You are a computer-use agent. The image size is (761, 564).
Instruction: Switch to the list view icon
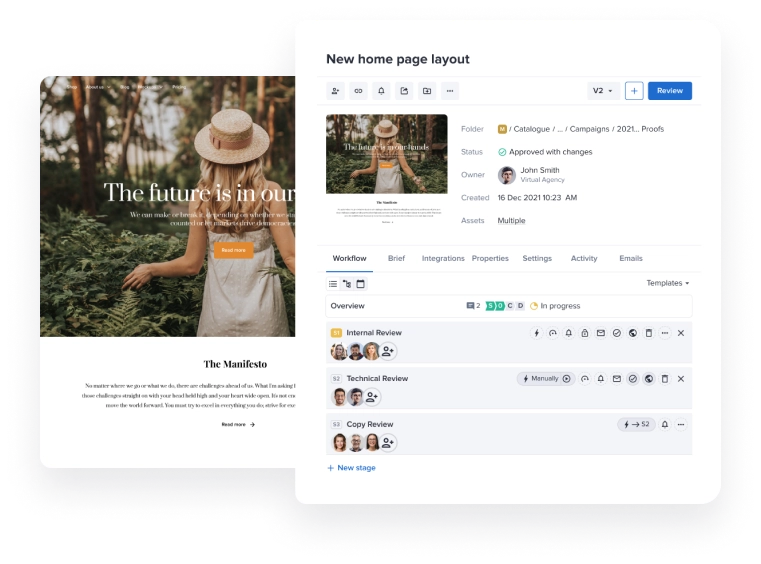coord(333,284)
